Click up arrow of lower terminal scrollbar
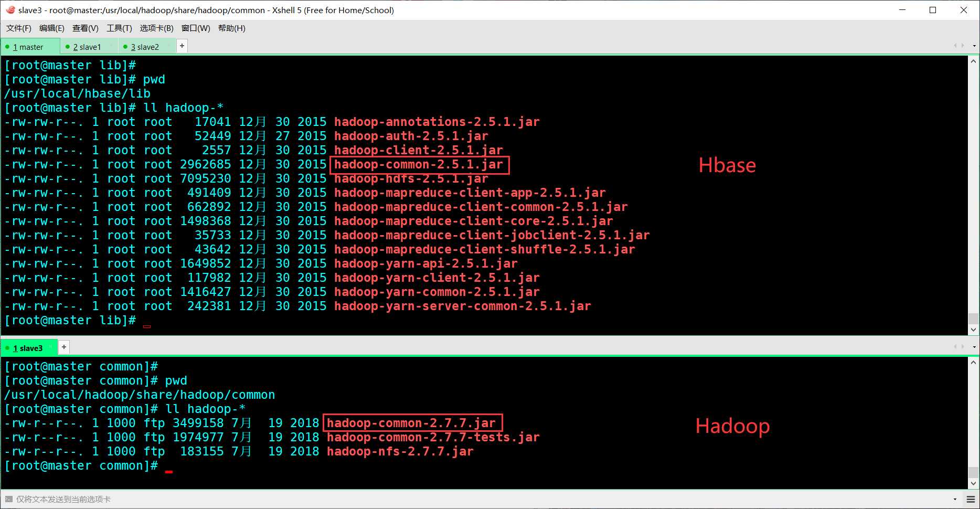Image resolution: width=980 pixels, height=509 pixels. pos(974,363)
